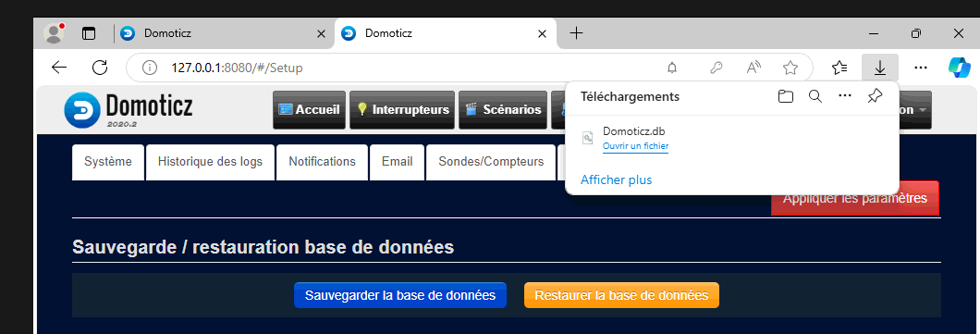
Task: Toggle the downloads toolbar button
Action: (x=880, y=68)
